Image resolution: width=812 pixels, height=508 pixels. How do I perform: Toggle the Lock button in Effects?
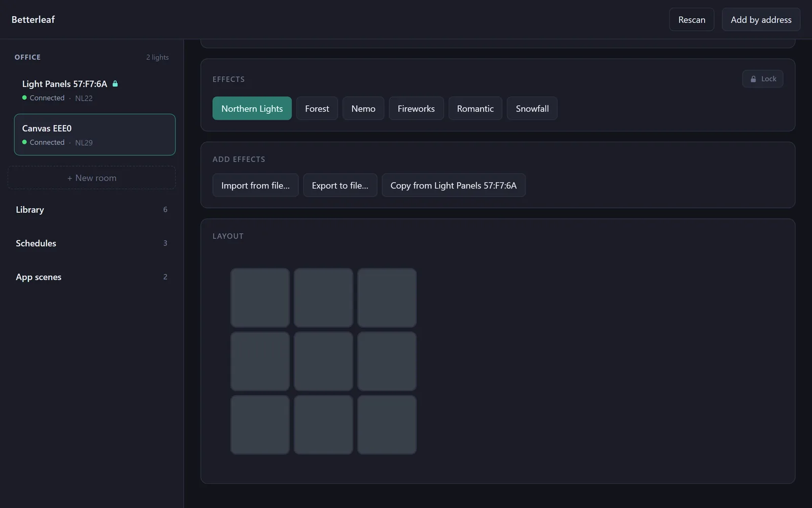pyautogui.click(x=763, y=79)
